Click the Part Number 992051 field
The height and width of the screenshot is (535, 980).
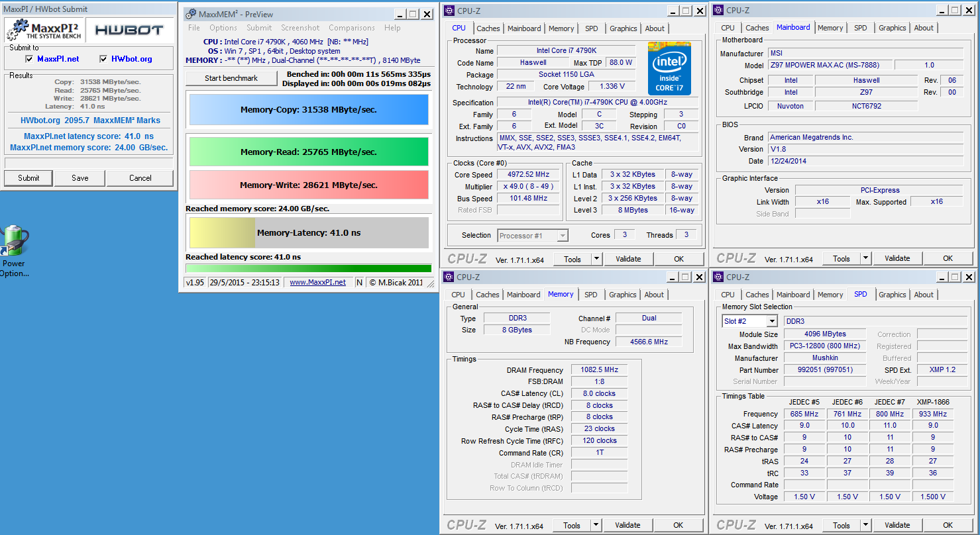click(x=825, y=370)
